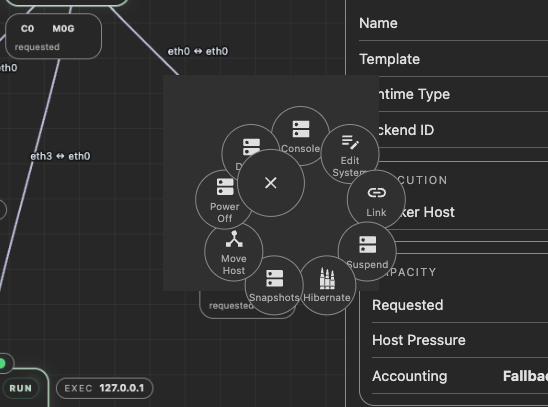Click the EXEC 127.0.0.1 chip
Viewport: 548px width, 407px height.
click(x=104, y=388)
